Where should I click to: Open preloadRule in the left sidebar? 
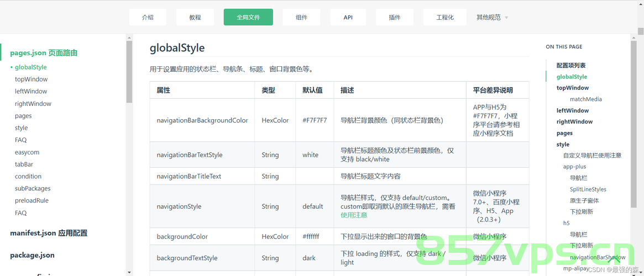point(32,200)
